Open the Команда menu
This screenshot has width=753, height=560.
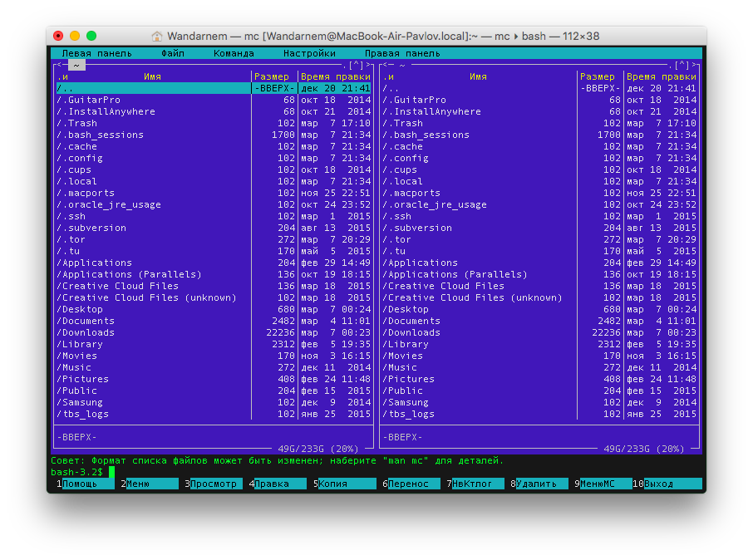[234, 53]
